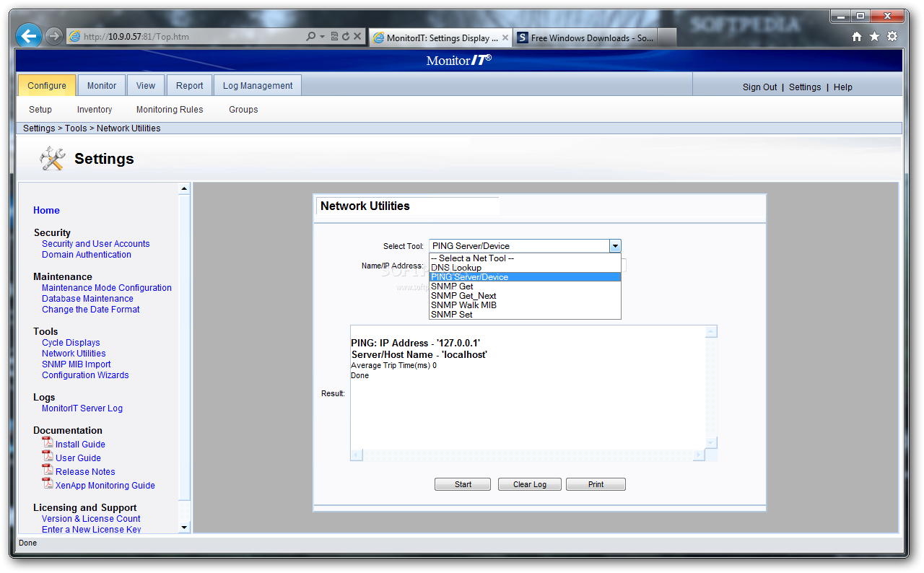Choose SNMP Walk MIB from tool list
Image resolution: width=924 pixels, height=573 pixels.
click(x=525, y=305)
